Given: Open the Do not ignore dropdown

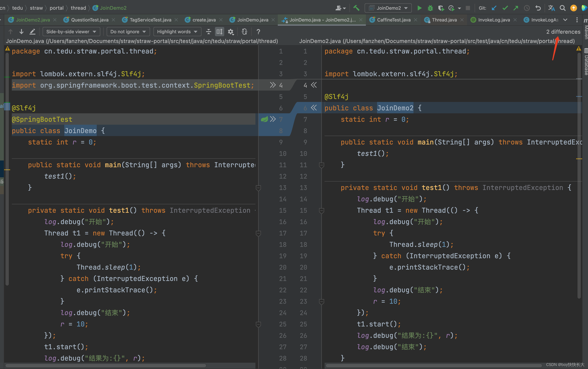Looking at the screenshot, I should tap(128, 31).
